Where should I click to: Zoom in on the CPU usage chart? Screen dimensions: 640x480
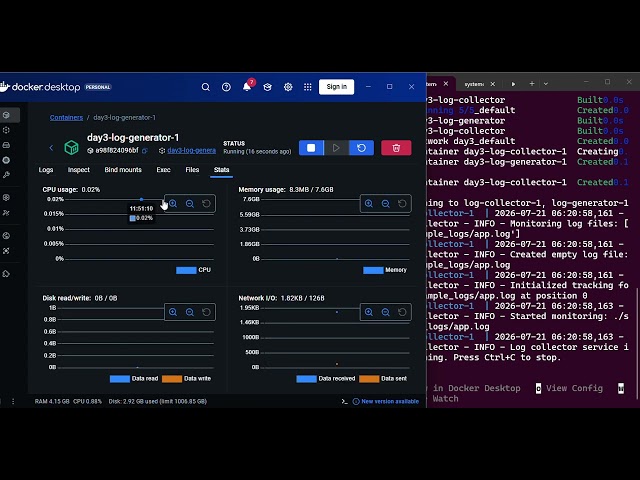tap(173, 203)
